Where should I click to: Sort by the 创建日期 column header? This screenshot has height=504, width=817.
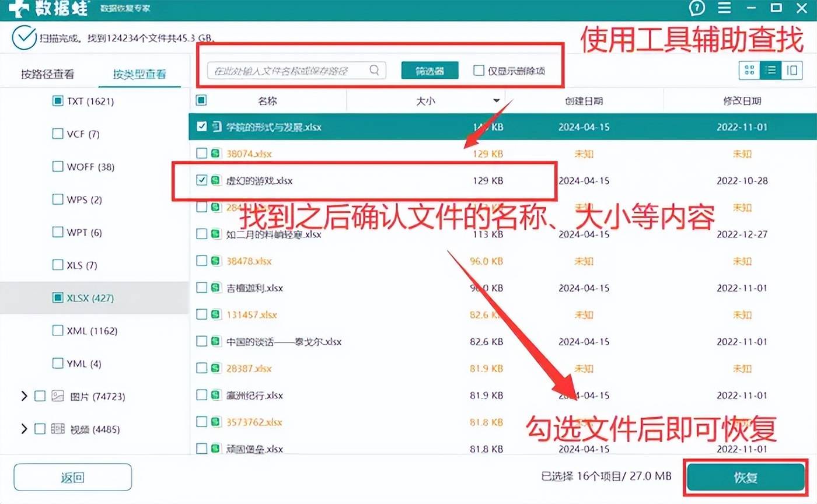pyautogui.click(x=584, y=101)
